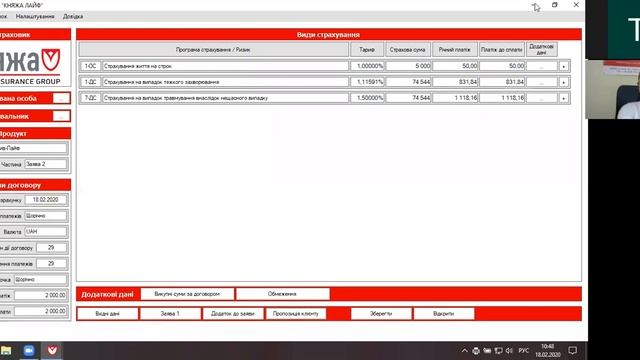Click the network tray icon

(x=498, y=351)
